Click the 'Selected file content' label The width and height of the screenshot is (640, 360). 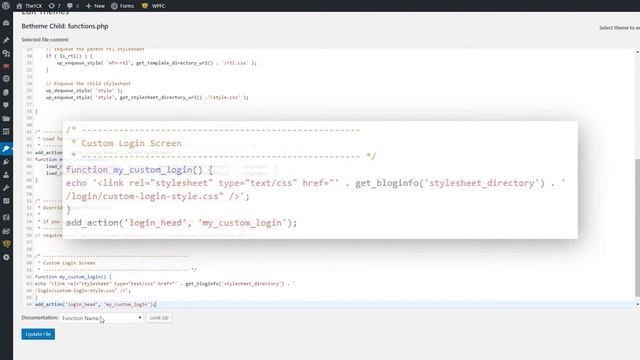[45, 40]
